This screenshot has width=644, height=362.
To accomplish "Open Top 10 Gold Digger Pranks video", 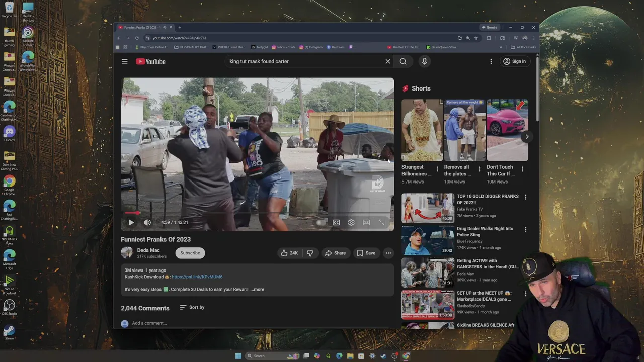I will [428, 208].
